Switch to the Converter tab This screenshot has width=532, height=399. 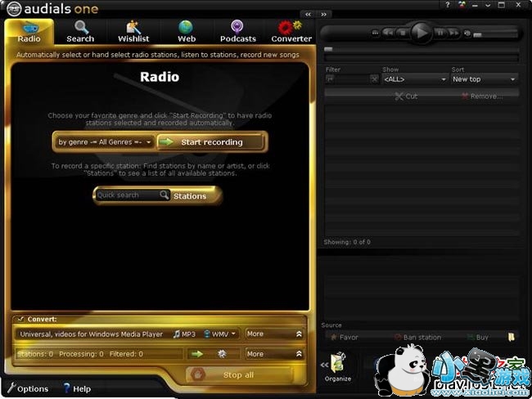click(x=291, y=32)
